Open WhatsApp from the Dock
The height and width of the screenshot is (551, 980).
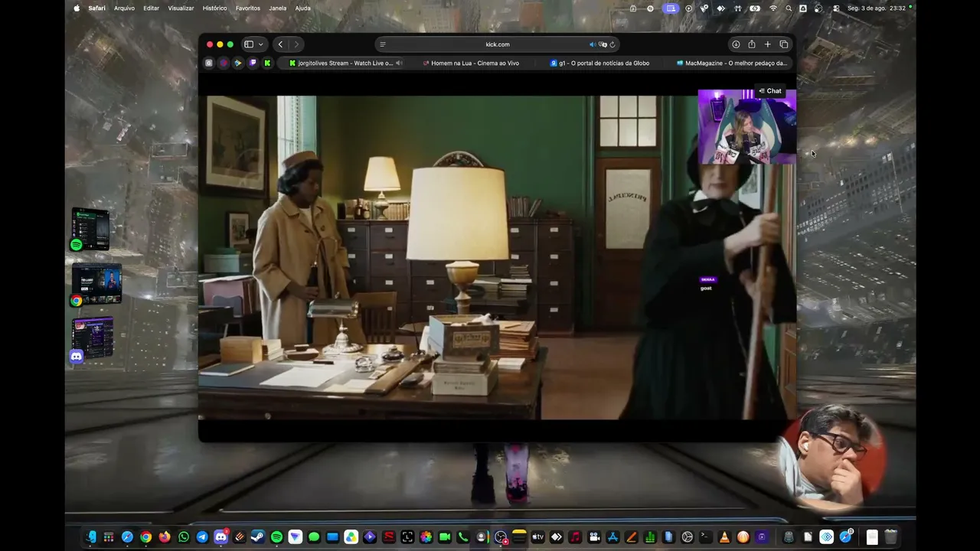[184, 537]
